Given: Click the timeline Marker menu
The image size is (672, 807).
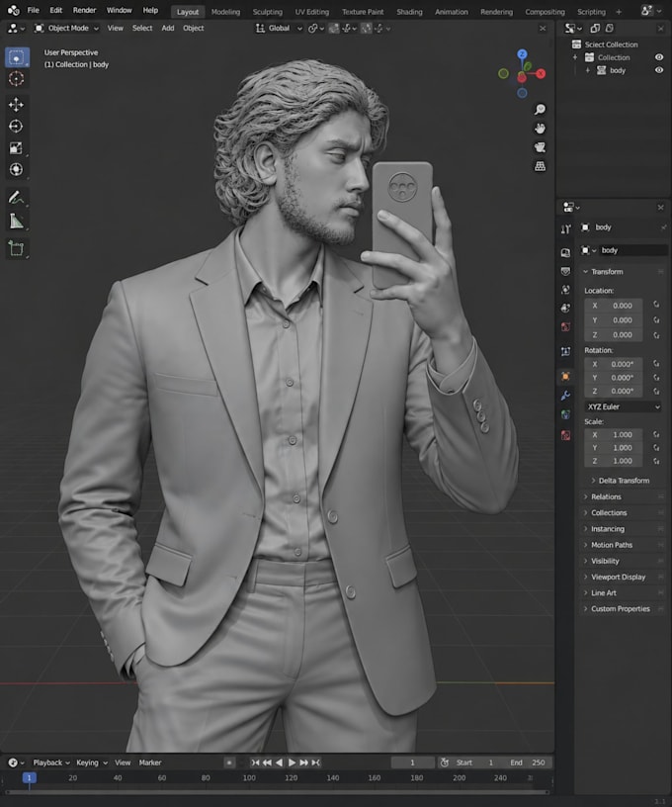Looking at the screenshot, I should pyautogui.click(x=150, y=762).
